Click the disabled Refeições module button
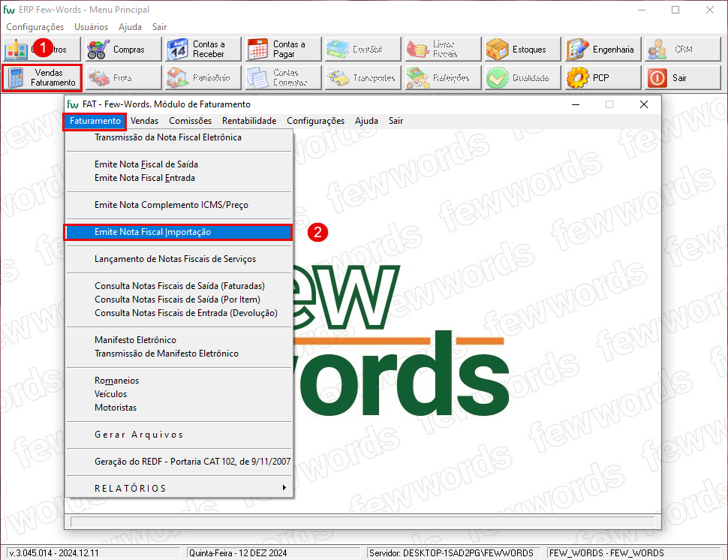728x560 pixels. (443, 77)
